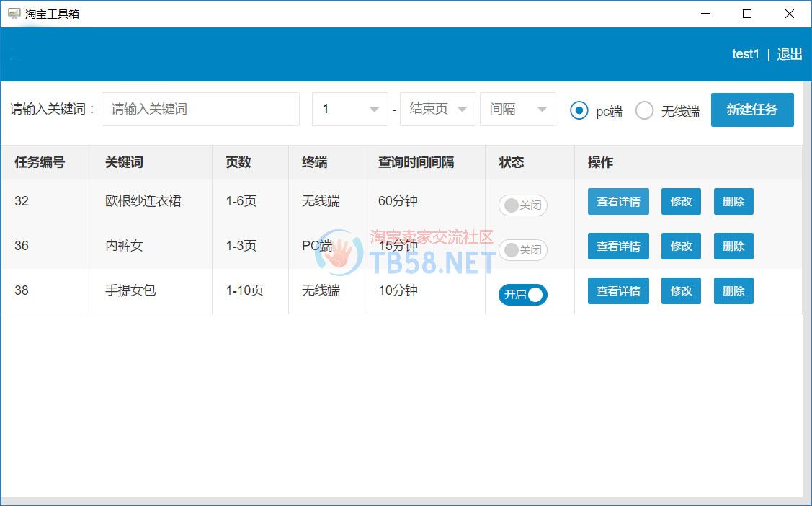The height and width of the screenshot is (506, 812).
Task: Open the start page dropdown showing 1
Action: tap(350, 110)
